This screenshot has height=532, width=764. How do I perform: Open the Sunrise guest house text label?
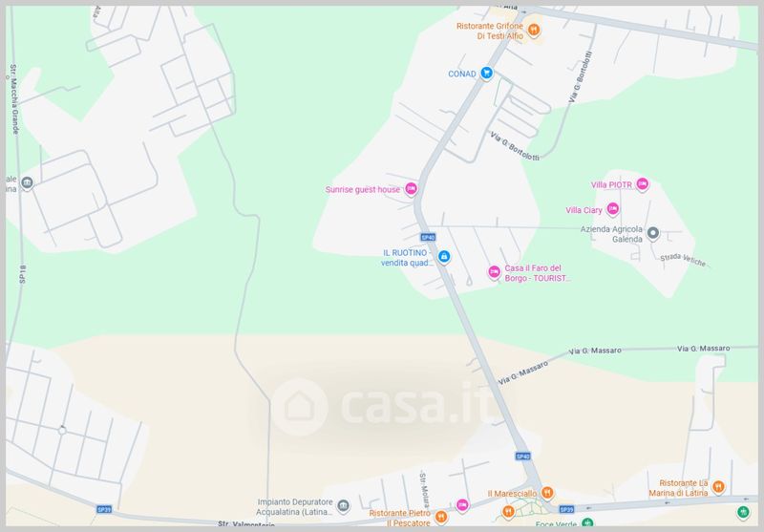[x=363, y=189]
